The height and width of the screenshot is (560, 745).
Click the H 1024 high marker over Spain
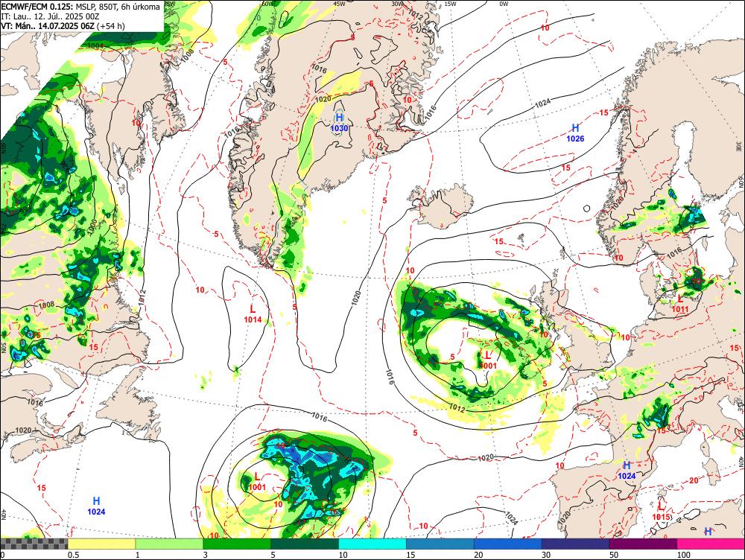tap(627, 470)
